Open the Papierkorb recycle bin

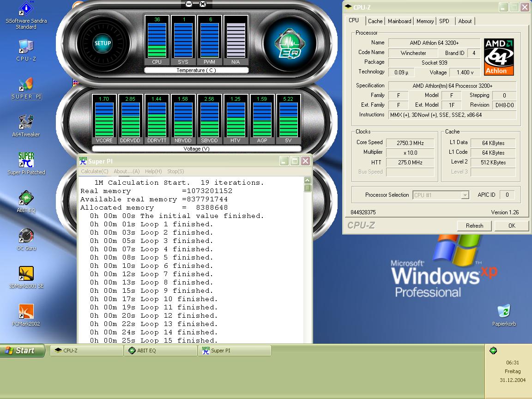(503, 312)
